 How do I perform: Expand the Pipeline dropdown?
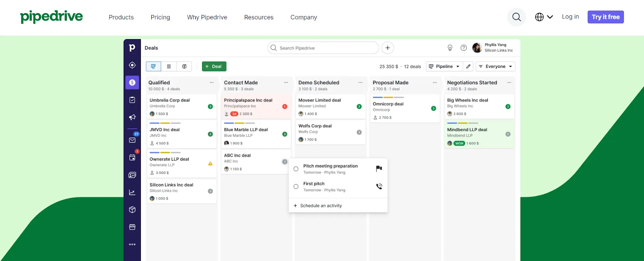(444, 66)
